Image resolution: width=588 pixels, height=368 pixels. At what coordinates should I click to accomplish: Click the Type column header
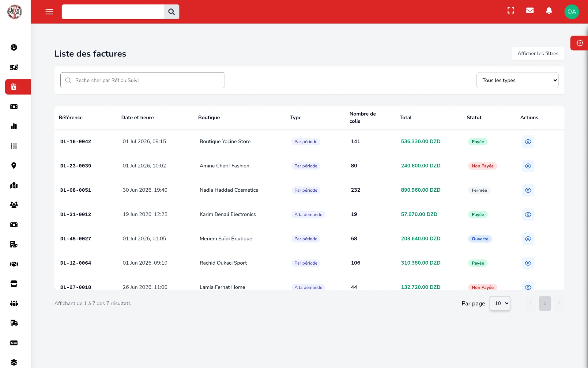pyautogui.click(x=296, y=117)
